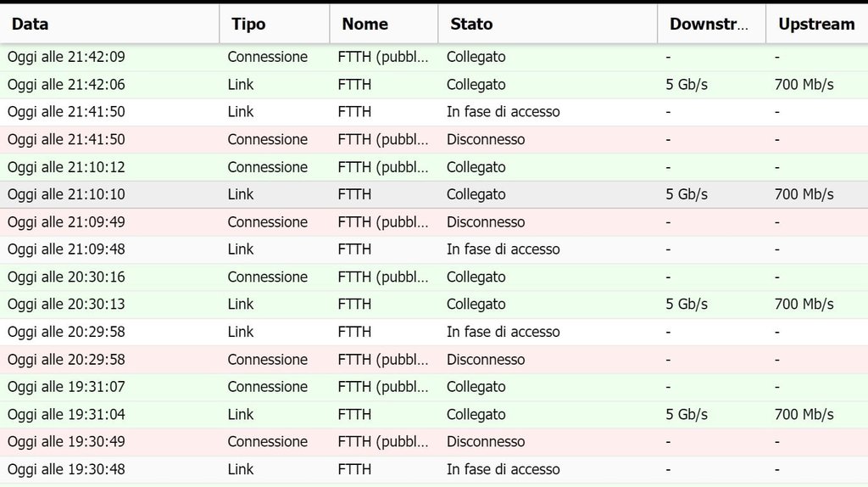This screenshot has width=868, height=487.
Task: Open the Connessione row at 21:10:12
Action: coord(267,167)
